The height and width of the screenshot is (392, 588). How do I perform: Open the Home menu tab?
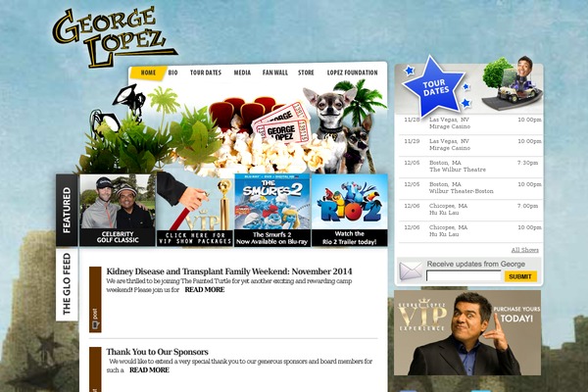click(148, 73)
